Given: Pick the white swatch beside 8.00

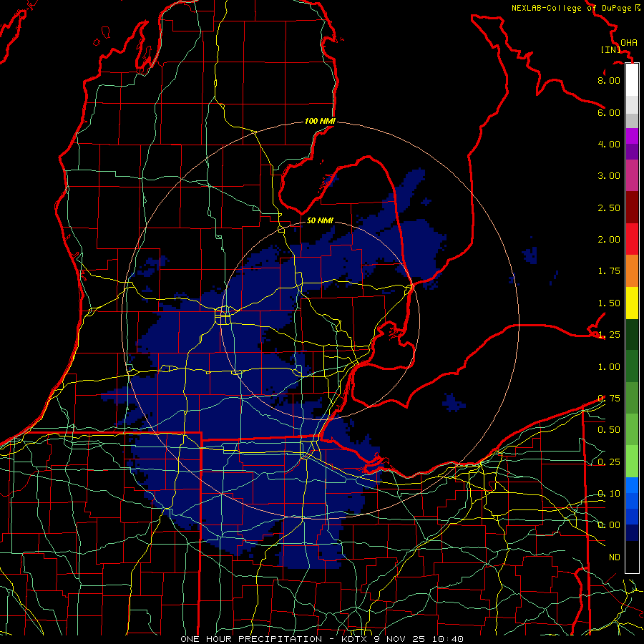Looking at the screenshot, I should (x=632, y=80).
